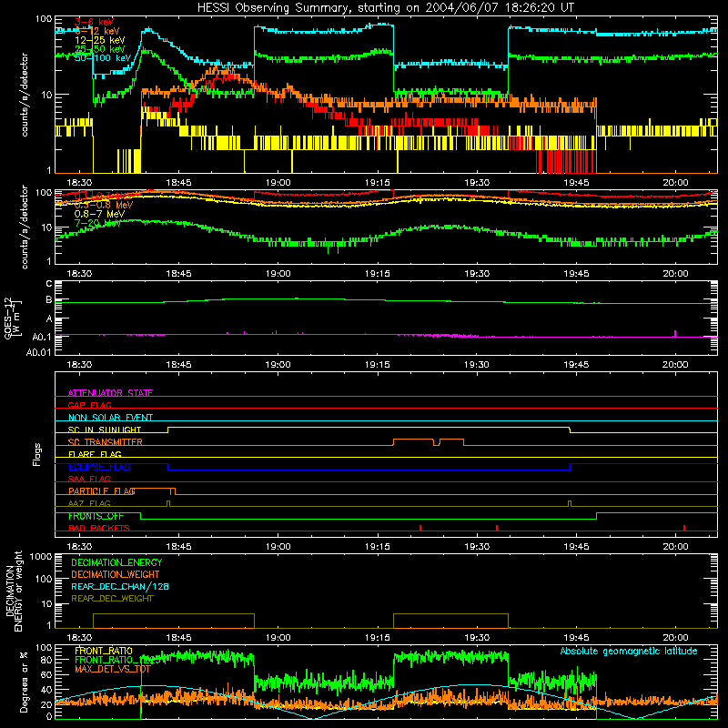The image size is (728, 728).
Task: Click the 19:30 time tick under the Flags panel
Action: pos(477,547)
